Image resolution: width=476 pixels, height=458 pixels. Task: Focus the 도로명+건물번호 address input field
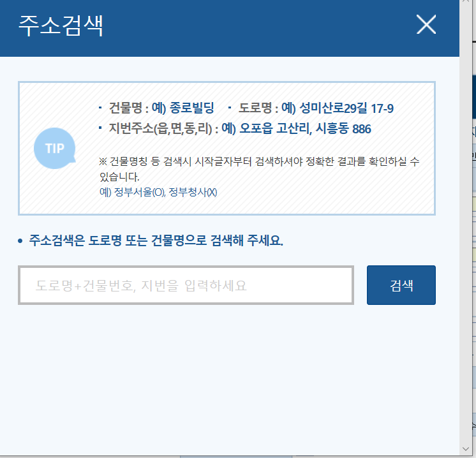pyautogui.click(x=186, y=285)
